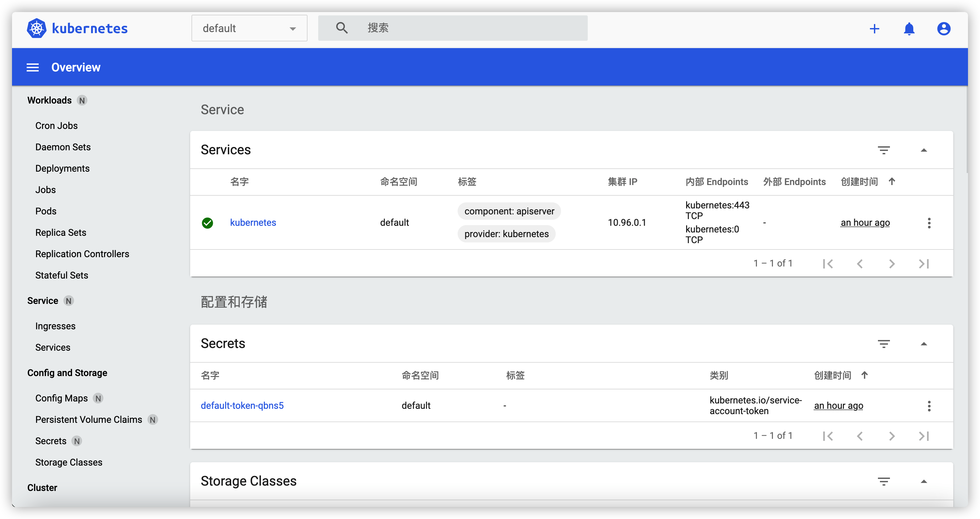
Task: Collapse the Storage Classes card
Action: (923, 481)
